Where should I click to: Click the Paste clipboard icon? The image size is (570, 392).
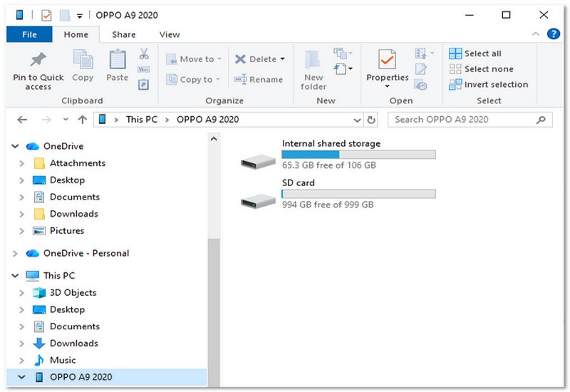pos(118,59)
